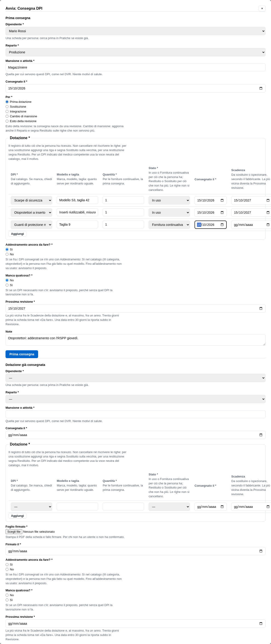Click the Note textarea about Otoprotettori addestramento
Image resolution: width=271 pixels, height=644 pixels.
[x=135, y=340]
